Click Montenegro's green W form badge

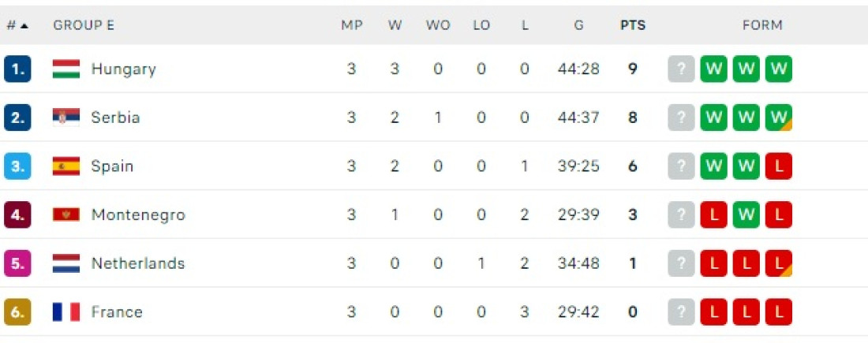pos(746,214)
